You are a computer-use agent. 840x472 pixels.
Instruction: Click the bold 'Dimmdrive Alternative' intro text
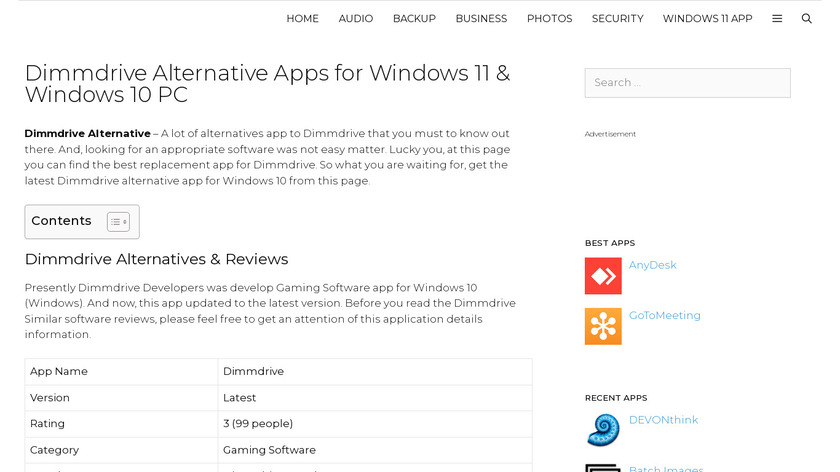pos(87,133)
